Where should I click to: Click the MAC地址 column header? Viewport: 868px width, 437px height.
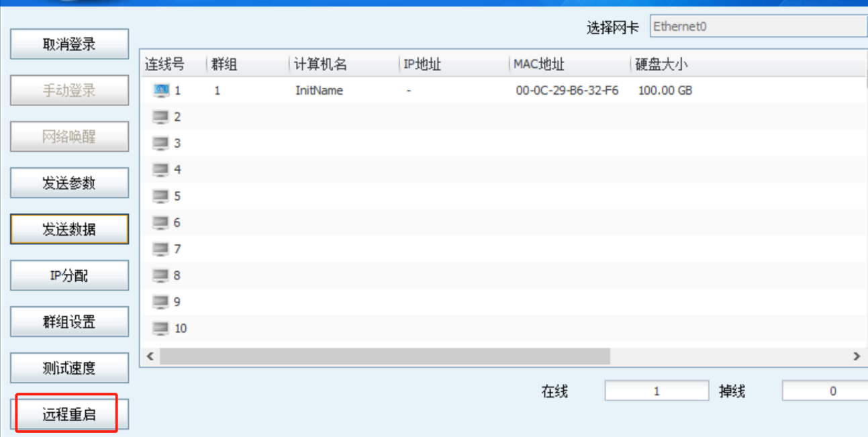[x=539, y=64]
